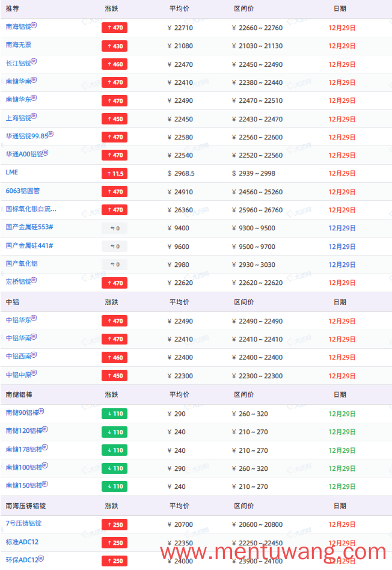Open the 南储178铝棒 link
This screenshot has height=570, width=392.
coord(24,450)
